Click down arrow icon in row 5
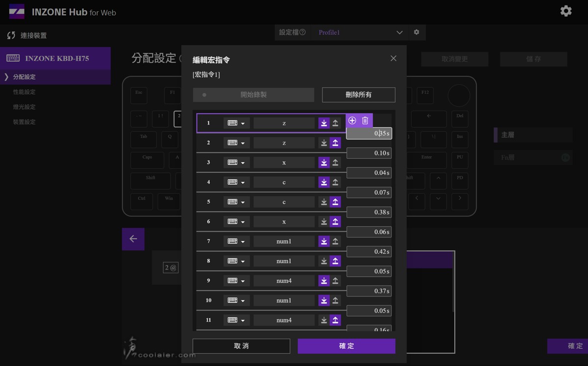 click(324, 202)
